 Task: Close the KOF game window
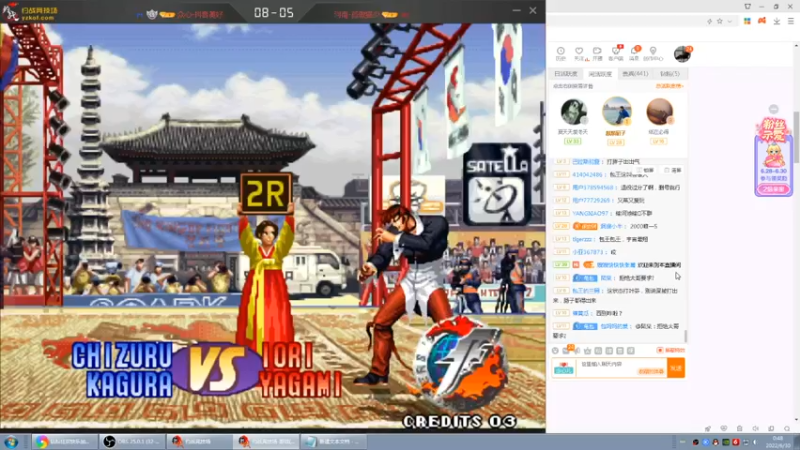click(x=533, y=10)
